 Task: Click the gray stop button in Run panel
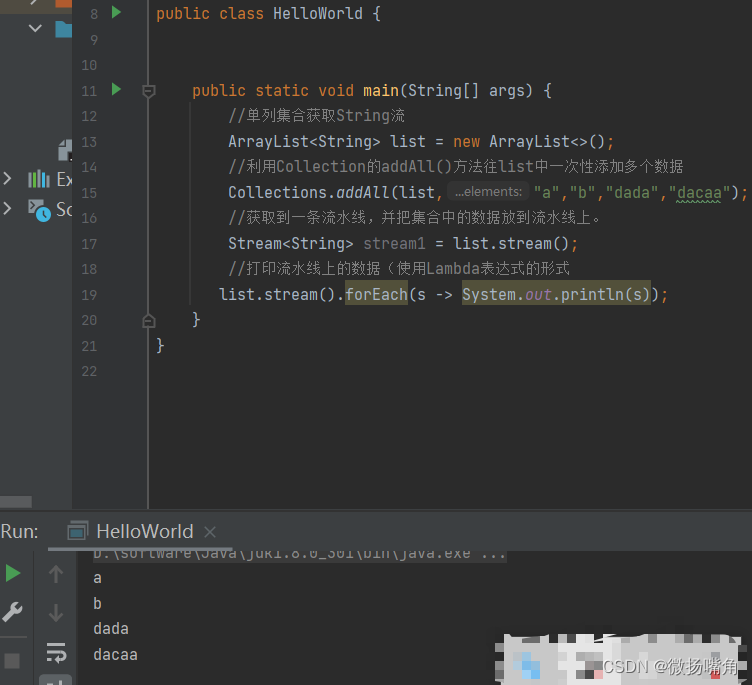13,661
